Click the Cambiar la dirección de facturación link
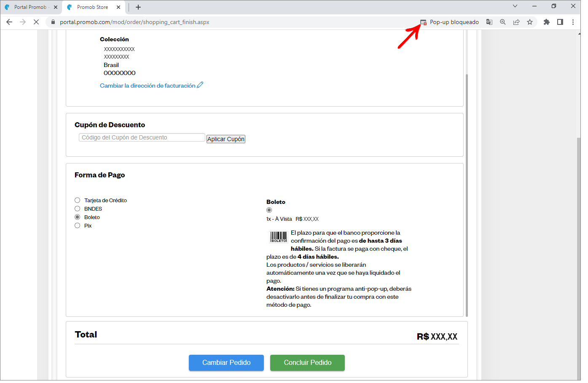Screen dimensions: 588x383 click(148, 86)
